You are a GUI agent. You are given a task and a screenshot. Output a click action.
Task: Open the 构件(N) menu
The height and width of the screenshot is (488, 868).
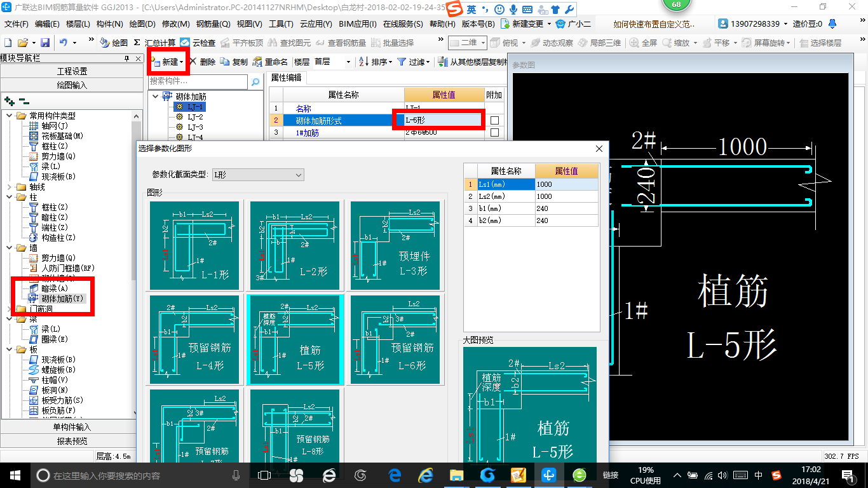point(109,24)
